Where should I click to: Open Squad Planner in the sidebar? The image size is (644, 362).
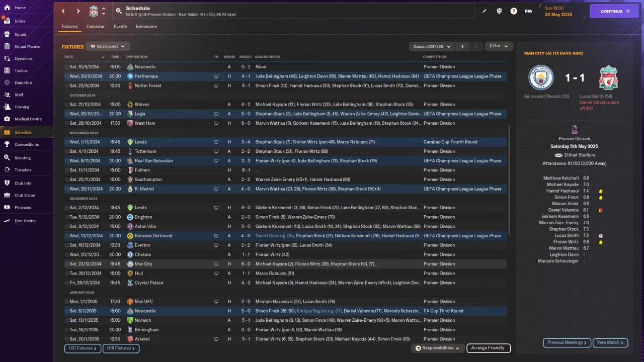click(27, 47)
